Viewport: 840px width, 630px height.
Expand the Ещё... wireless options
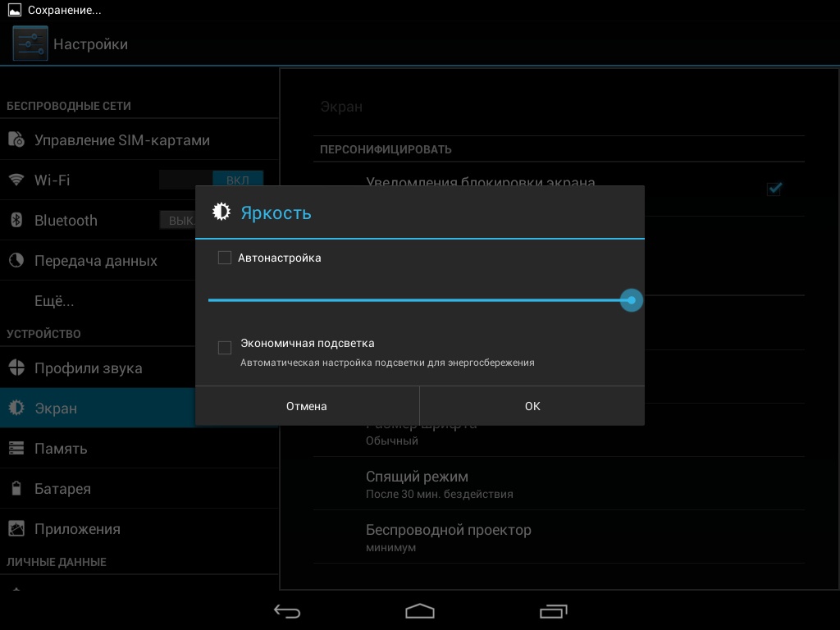(54, 301)
